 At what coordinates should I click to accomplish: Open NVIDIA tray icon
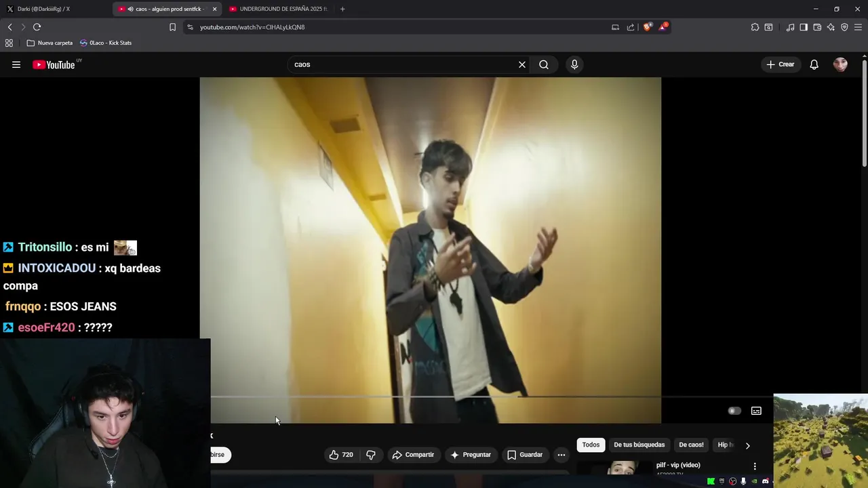pos(754,481)
